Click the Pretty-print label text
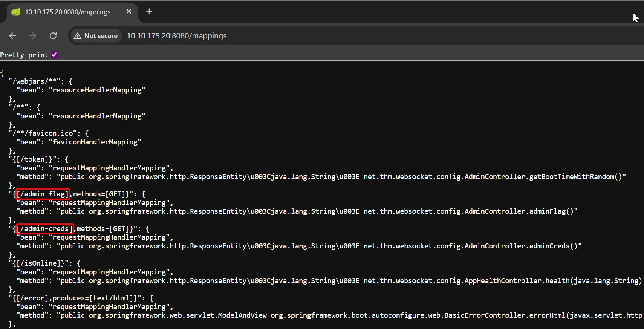The width and height of the screenshot is (644, 329). coord(24,55)
